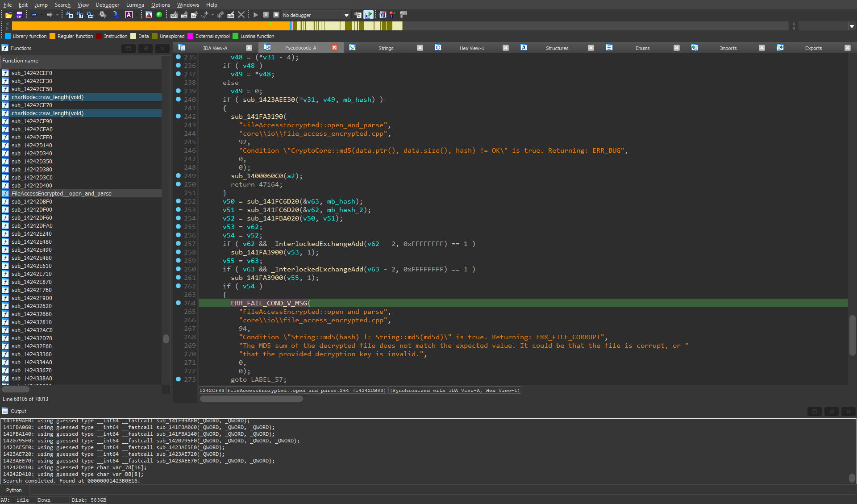Image resolution: width=857 pixels, height=504 pixels.
Task: Open the Jump menu
Action: click(x=41, y=5)
